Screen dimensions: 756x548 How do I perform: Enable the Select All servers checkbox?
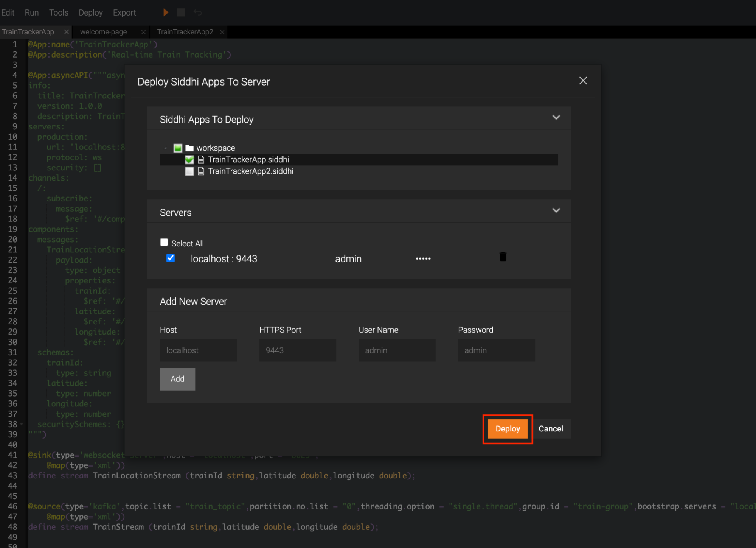[x=164, y=242]
